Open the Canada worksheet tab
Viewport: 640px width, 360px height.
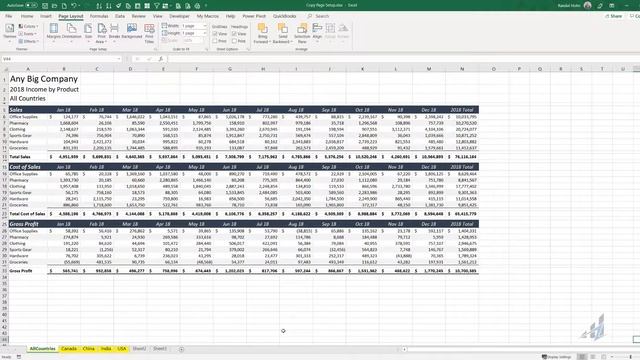click(x=69, y=349)
